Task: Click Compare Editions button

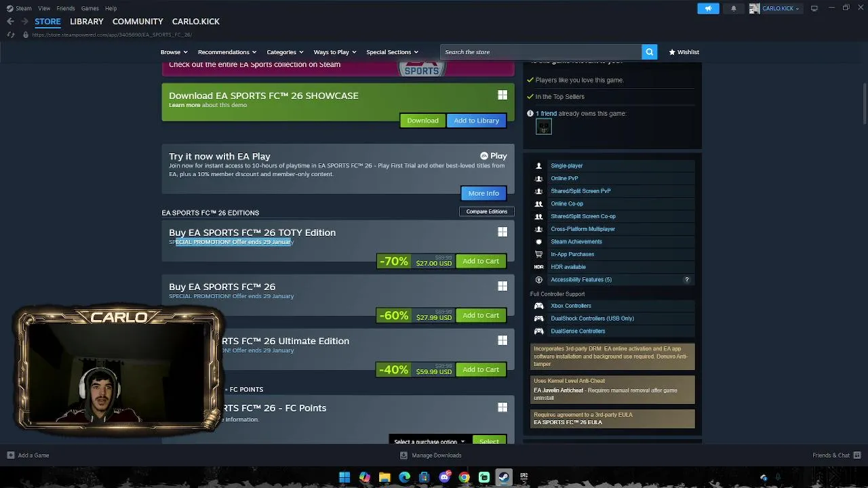Action: coord(487,211)
